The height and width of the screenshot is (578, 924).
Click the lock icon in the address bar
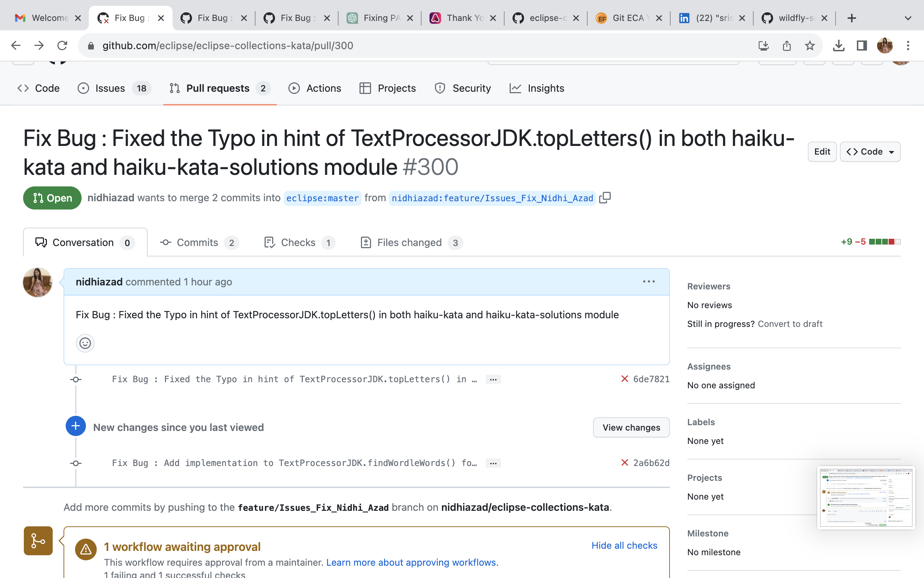[x=91, y=46]
